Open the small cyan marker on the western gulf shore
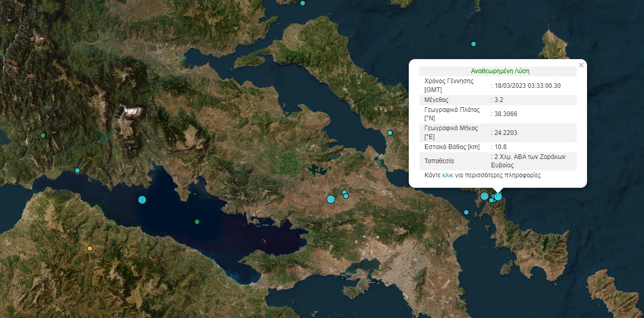The image size is (644, 318). coord(77,171)
